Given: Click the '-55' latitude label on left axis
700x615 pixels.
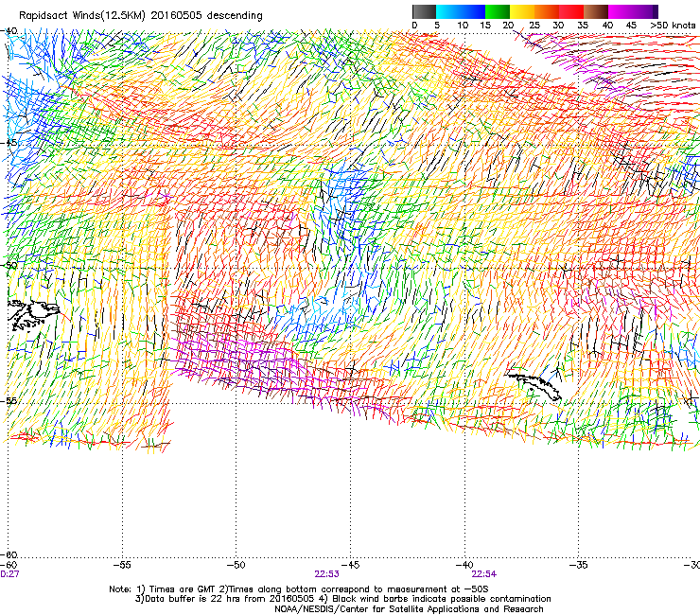Looking at the screenshot, I should [x=9, y=400].
